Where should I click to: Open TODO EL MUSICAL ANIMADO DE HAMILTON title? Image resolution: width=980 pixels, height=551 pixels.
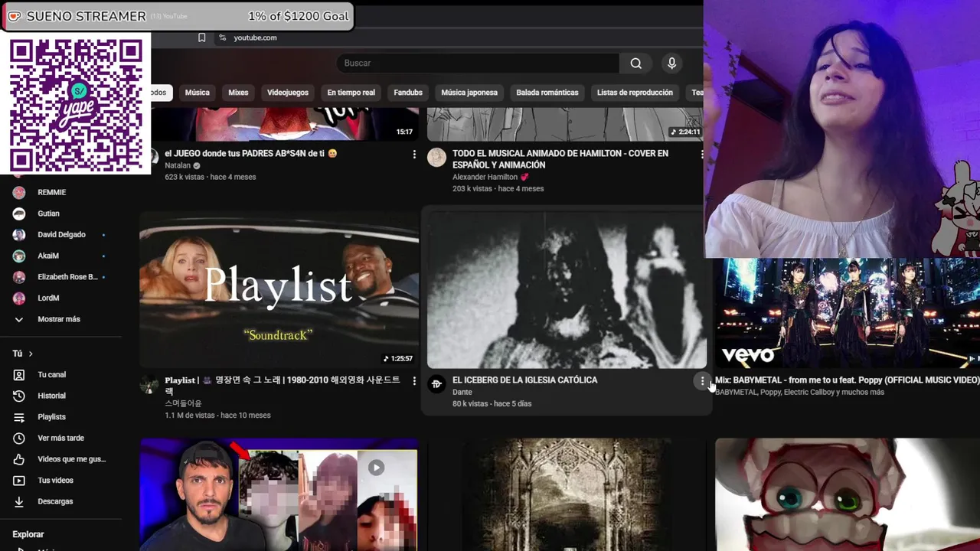pyautogui.click(x=560, y=159)
